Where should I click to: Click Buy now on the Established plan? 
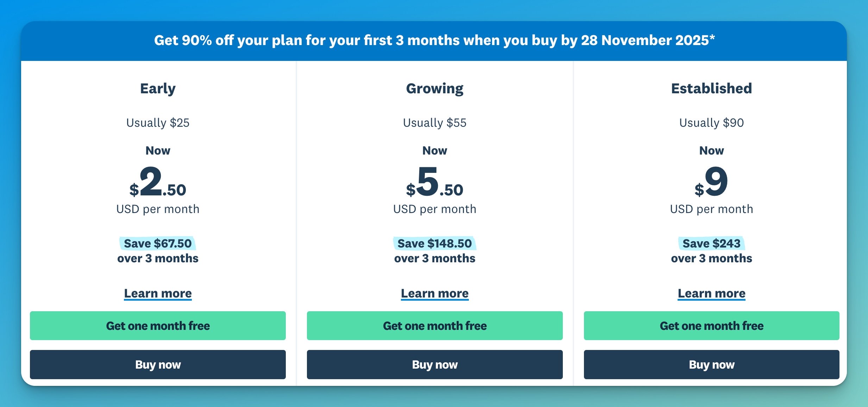711,365
